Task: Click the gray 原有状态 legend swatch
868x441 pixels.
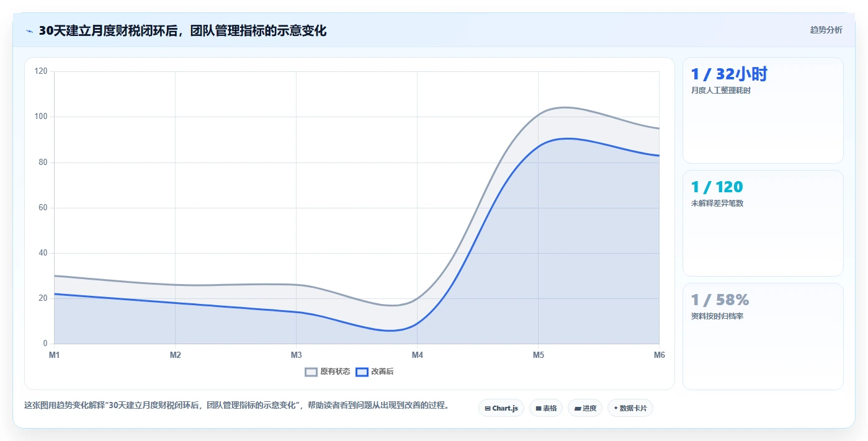Action: (311, 372)
